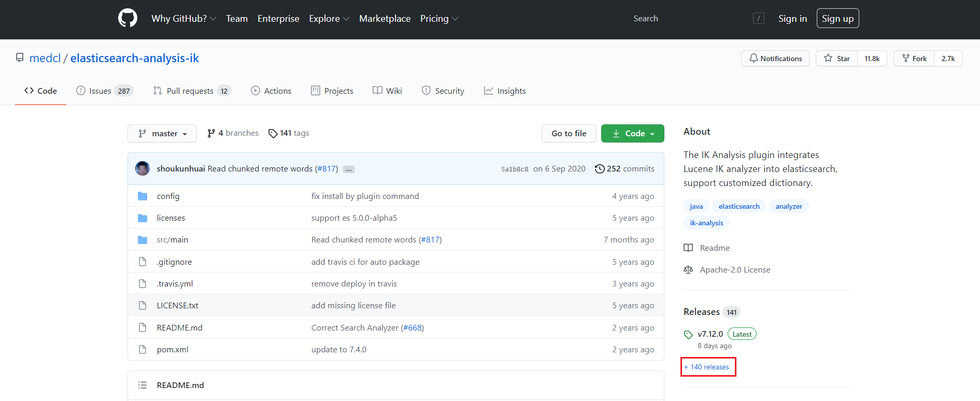Select the elasticsearch topic tag

pos(738,206)
